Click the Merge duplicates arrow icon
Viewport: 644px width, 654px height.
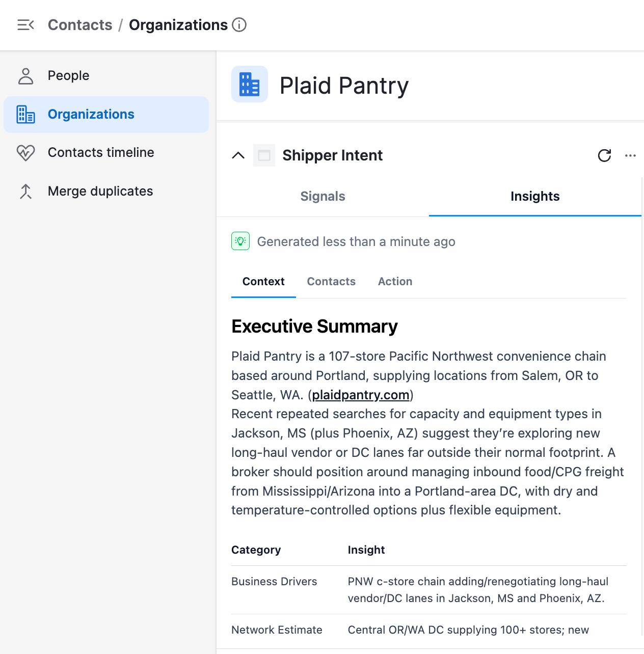pyautogui.click(x=25, y=192)
